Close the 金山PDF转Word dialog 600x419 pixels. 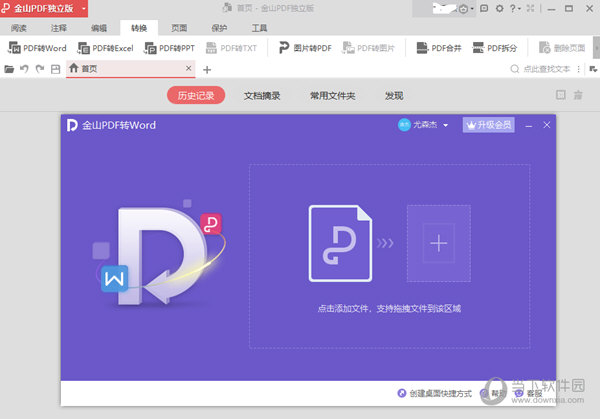click(x=547, y=125)
